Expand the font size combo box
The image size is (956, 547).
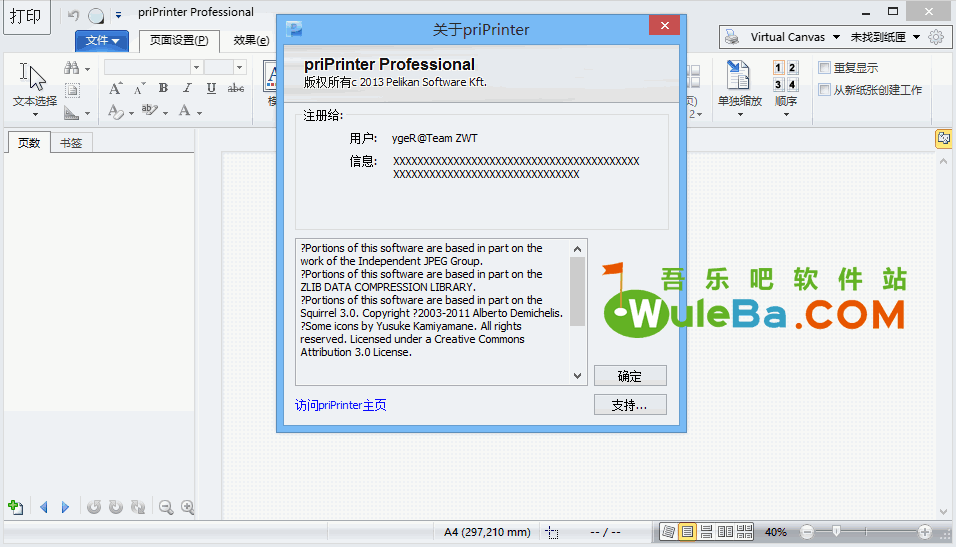pos(240,67)
